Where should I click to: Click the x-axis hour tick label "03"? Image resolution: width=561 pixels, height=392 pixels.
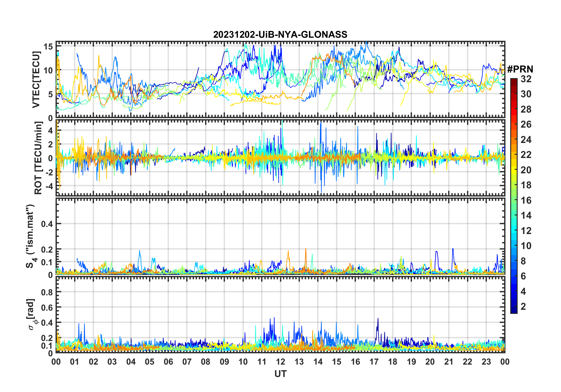[112, 362]
